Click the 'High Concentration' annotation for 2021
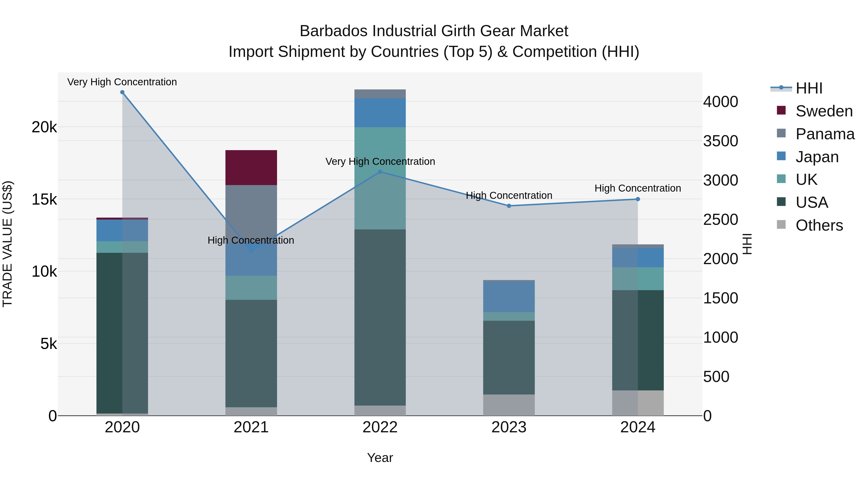The height and width of the screenshot is (488, 868). (x=251, y=241)
